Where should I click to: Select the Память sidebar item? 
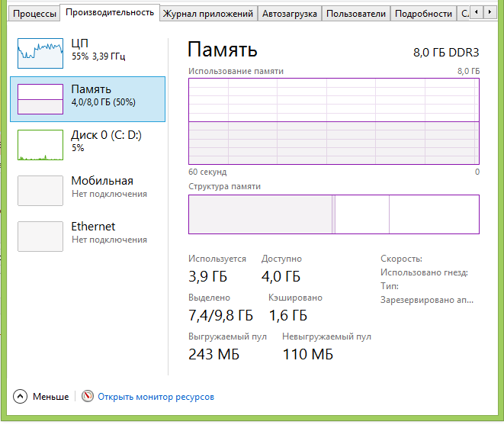click(88, 99)
